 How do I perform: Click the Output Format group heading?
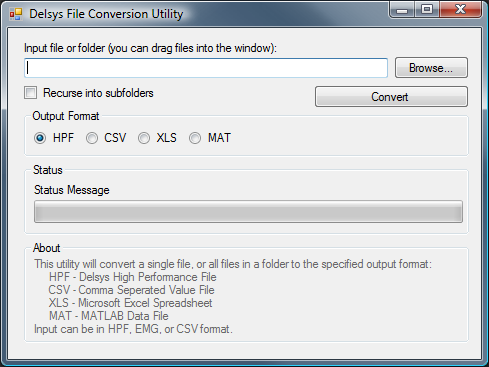pyautogui.click(x=66, y=116)
